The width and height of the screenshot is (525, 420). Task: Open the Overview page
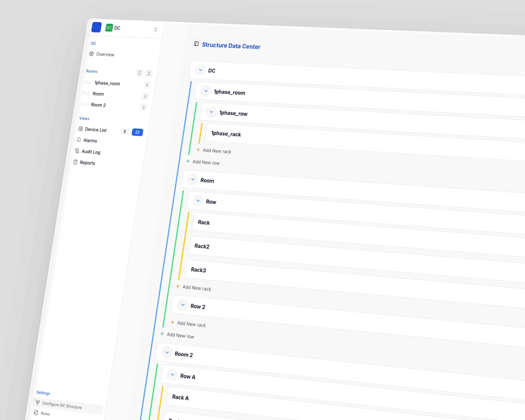pos(105,55)
